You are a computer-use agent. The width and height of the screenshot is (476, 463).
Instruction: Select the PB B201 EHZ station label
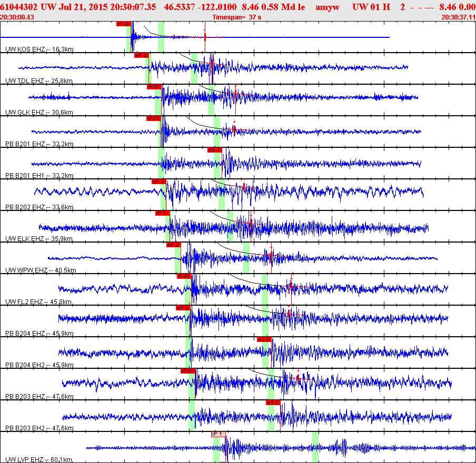(39, 144)
